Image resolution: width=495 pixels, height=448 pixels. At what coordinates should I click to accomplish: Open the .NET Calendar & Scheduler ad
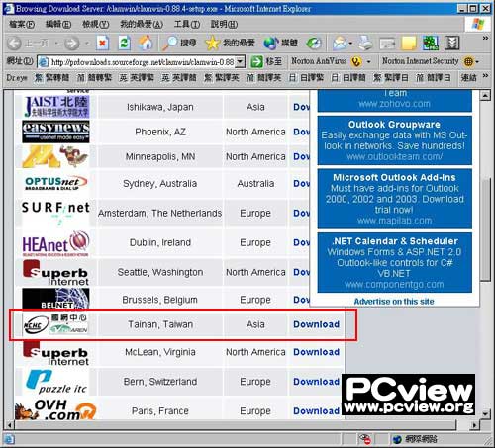[x=394, y=262]
